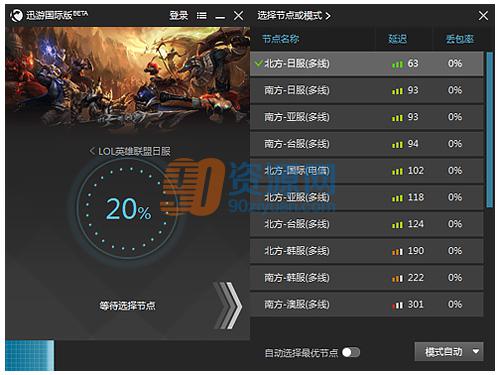Open the list menu icon next to 登录
The image size is (500, 375).
pyautogui.click(x=201, y=15)
